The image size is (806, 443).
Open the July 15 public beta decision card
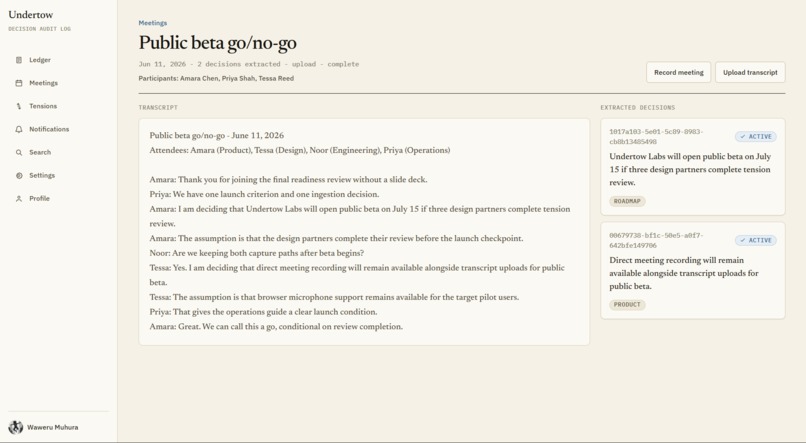[693, 167]
